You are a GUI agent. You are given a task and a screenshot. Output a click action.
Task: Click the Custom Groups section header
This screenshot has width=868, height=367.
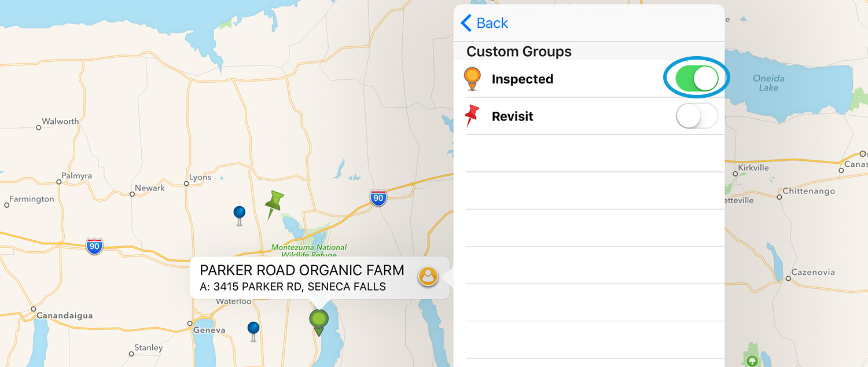(x=519, y=52)
